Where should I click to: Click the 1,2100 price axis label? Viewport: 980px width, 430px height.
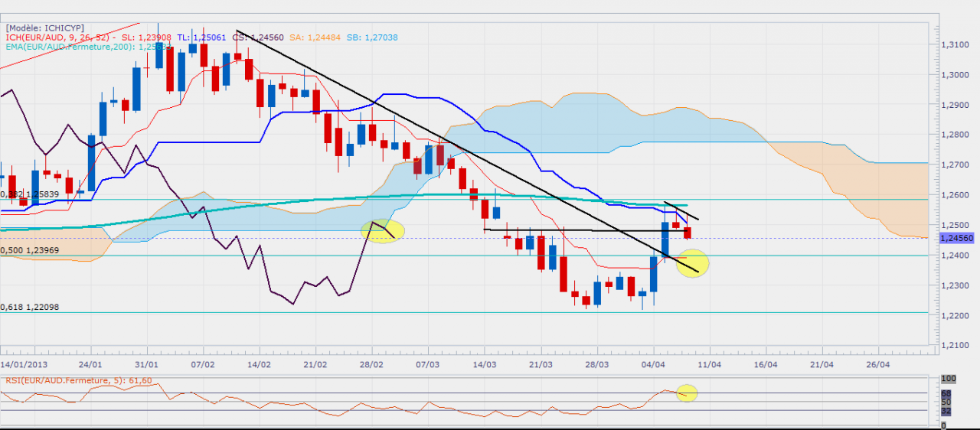pyautogui.click(x=953, y=346)
